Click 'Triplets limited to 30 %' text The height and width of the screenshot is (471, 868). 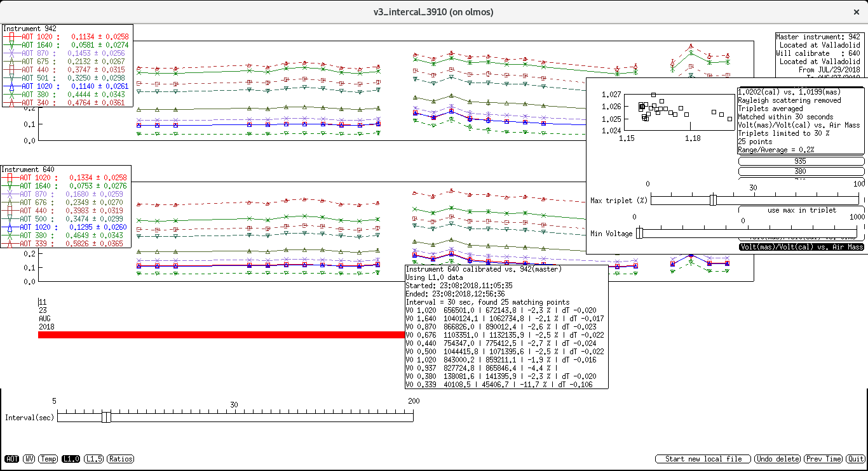tap(783, 133)
